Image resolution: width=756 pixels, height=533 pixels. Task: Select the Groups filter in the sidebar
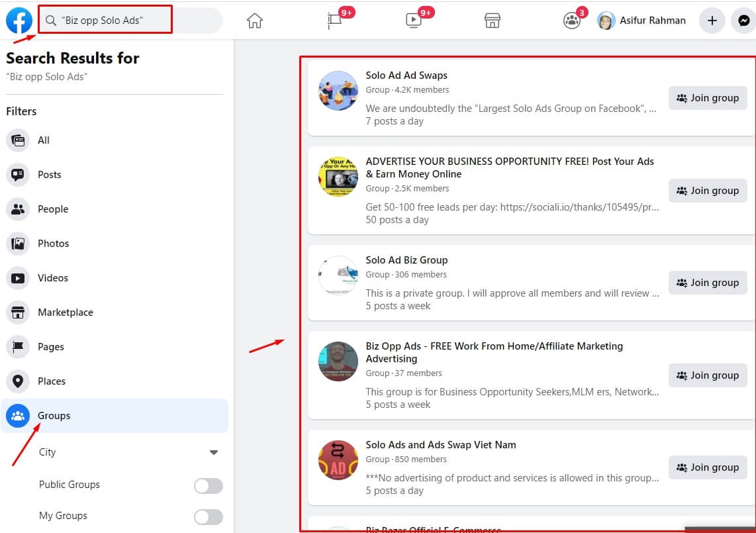point(54,415)
